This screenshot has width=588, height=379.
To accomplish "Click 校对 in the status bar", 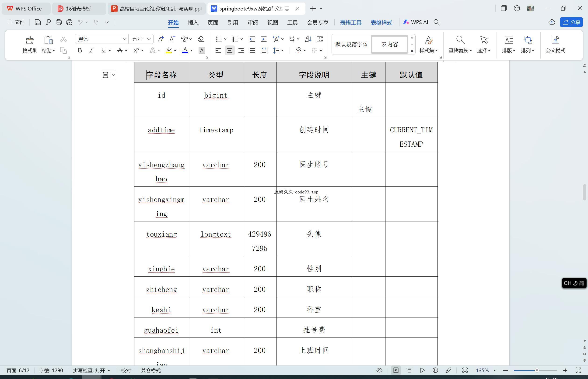I will click(x=126, y=370).
